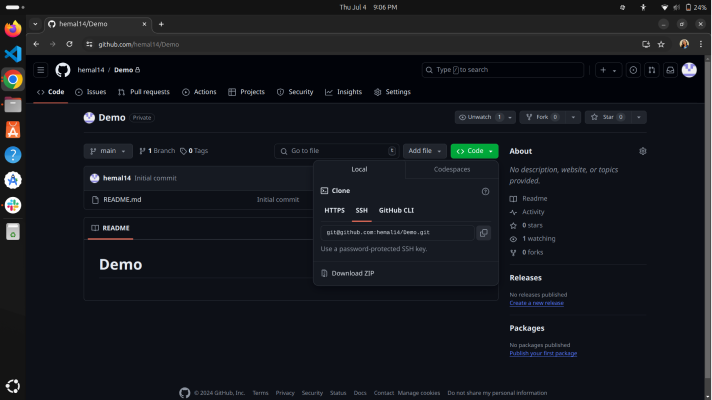This screenshot has width=712, height=400.
Task: Switch to the Codespaces tab in popup
Action: click(x=452, y=169)
